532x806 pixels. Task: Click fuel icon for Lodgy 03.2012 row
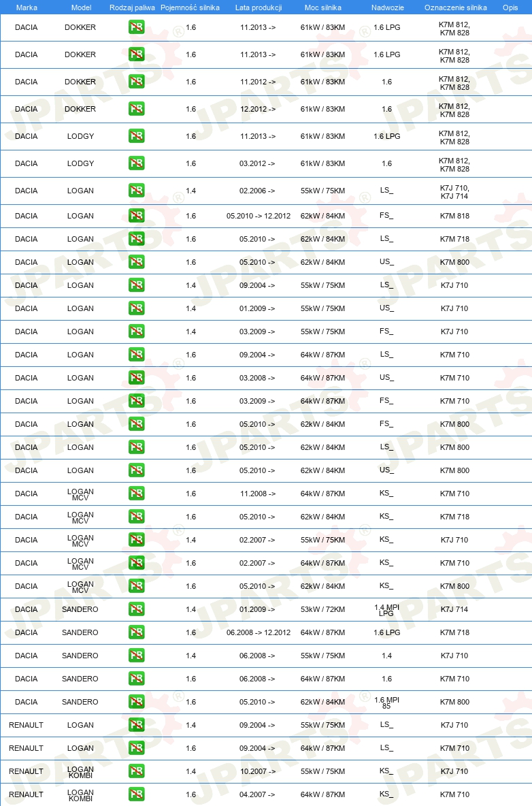point(137,163)
